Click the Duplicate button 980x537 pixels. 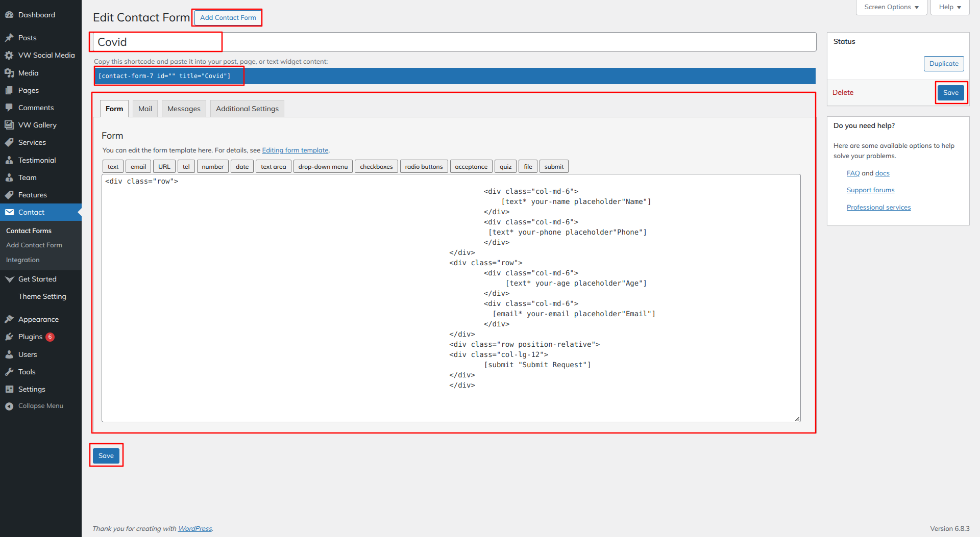click(x=943, y=64)
